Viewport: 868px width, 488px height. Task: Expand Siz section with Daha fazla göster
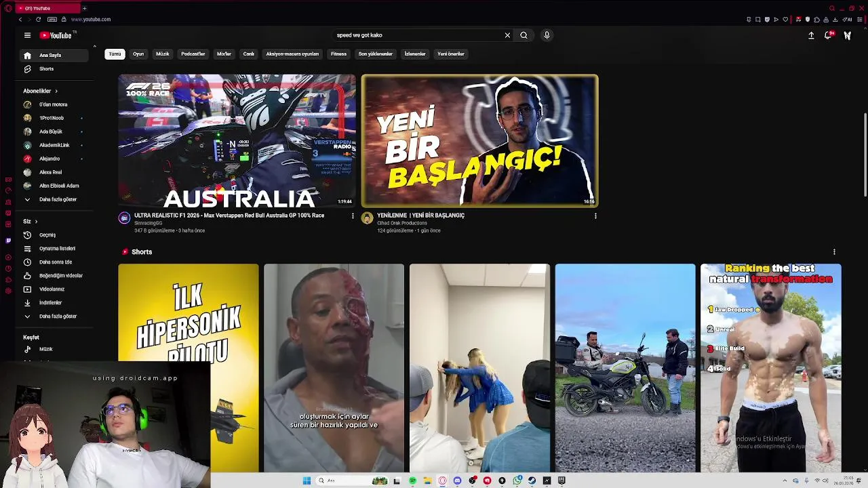[x=54, y=317]
